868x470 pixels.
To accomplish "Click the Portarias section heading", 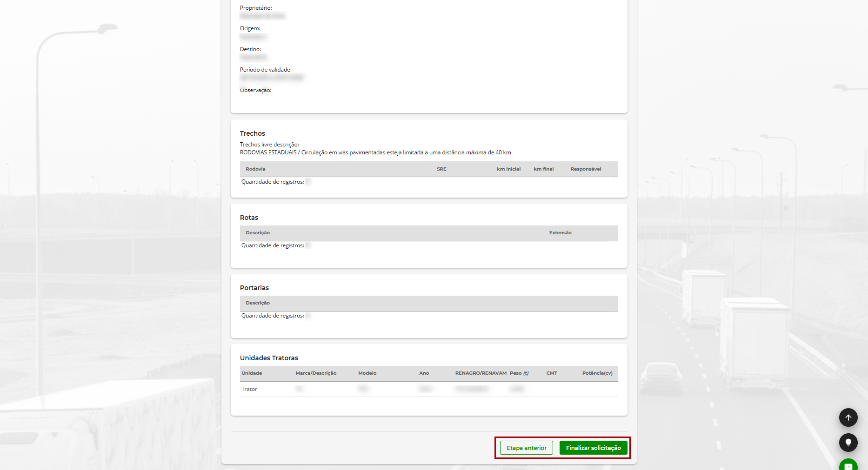I will click(x=254, y=288).
